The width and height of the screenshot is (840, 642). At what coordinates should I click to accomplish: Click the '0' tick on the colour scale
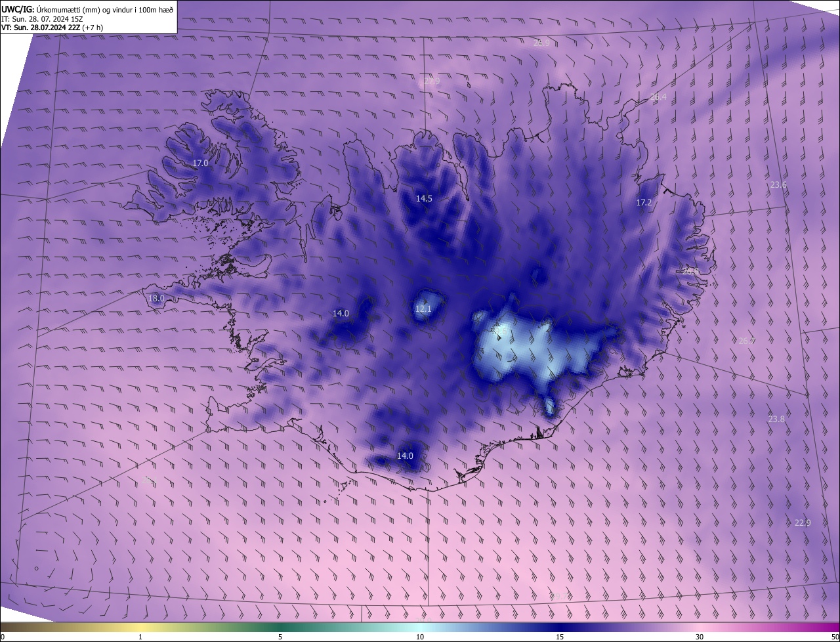click(x=2, y=637)
